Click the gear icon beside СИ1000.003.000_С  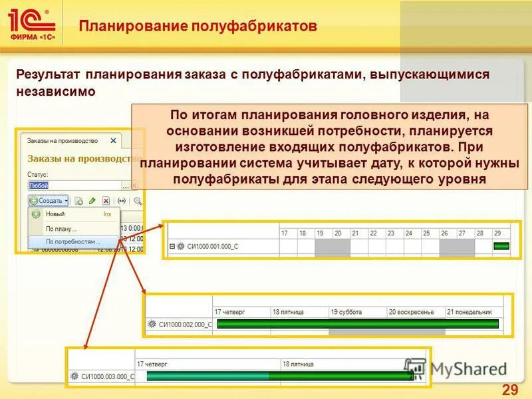[x=74, y=376]
